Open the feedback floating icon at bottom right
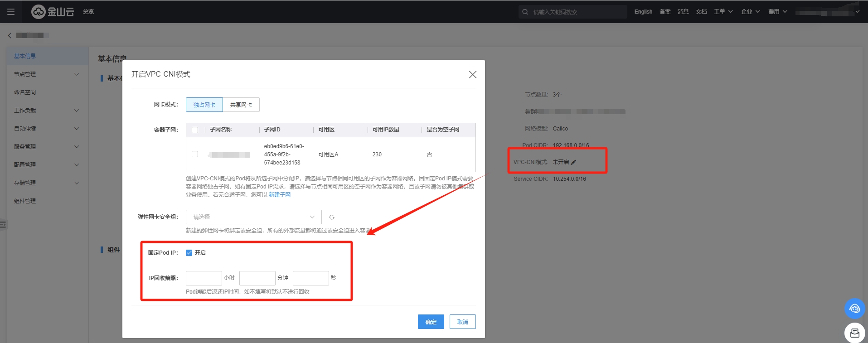 (x=854, y=333)
